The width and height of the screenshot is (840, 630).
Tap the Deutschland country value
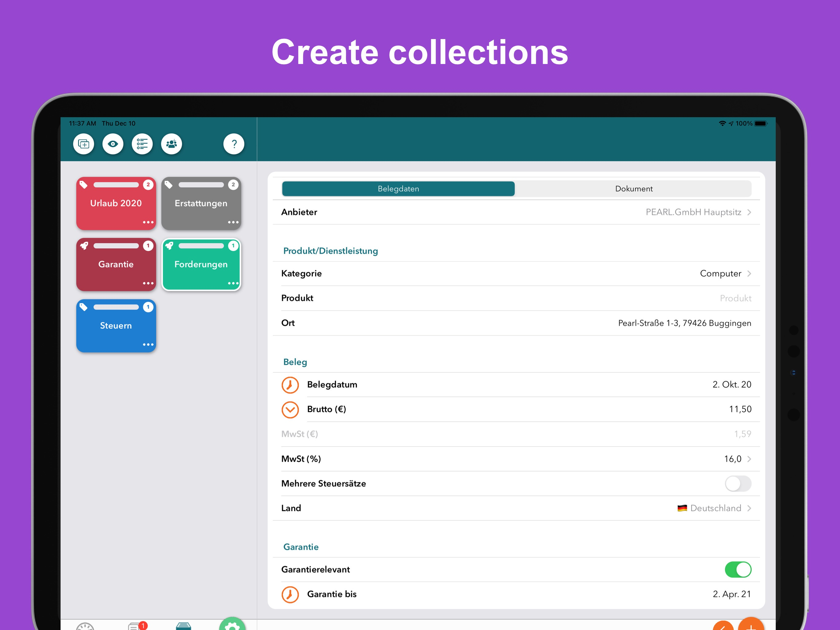[715, 508]
